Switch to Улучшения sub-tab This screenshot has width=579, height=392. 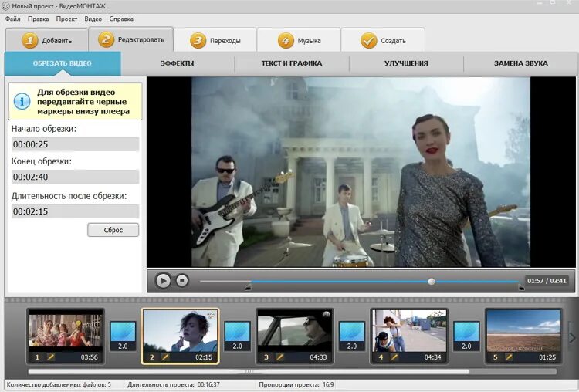point(406,63)
